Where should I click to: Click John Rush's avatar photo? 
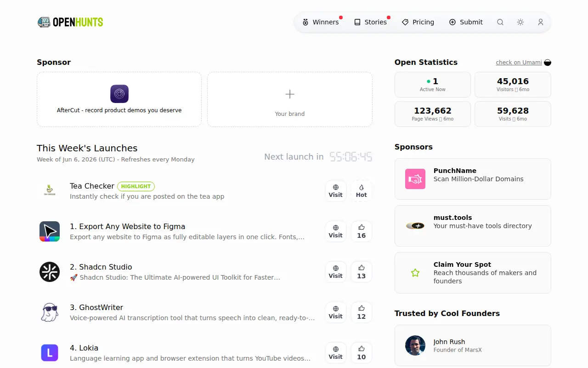click(415, 345)
